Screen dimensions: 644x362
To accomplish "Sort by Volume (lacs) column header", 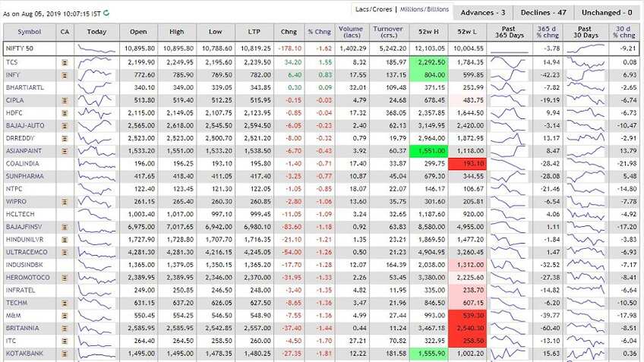I will point(350,32).
